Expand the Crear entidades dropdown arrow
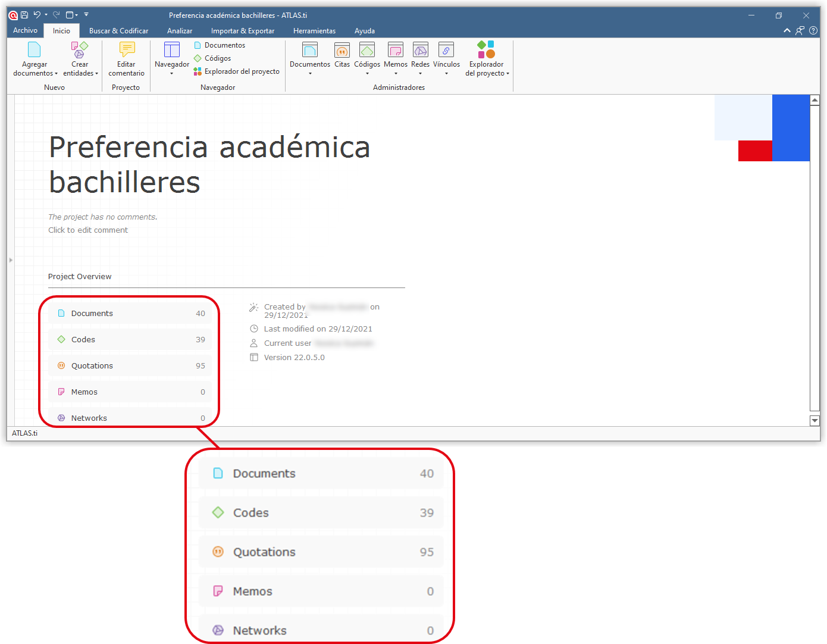 coord(96,74)
